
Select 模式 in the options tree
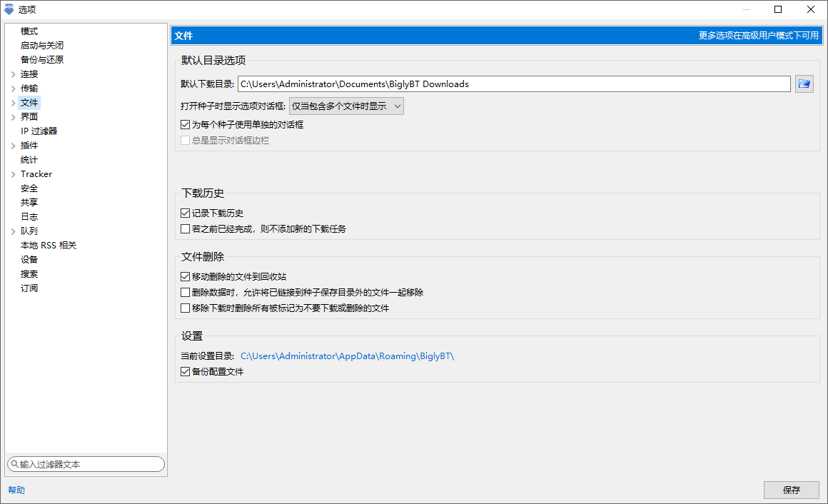(29, 31)
